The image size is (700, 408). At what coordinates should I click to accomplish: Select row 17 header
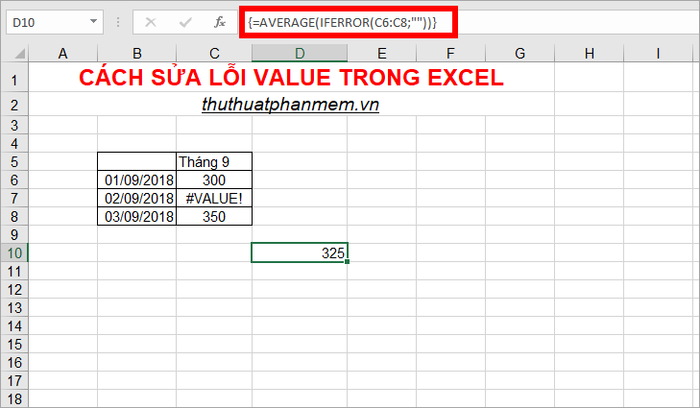14,381
